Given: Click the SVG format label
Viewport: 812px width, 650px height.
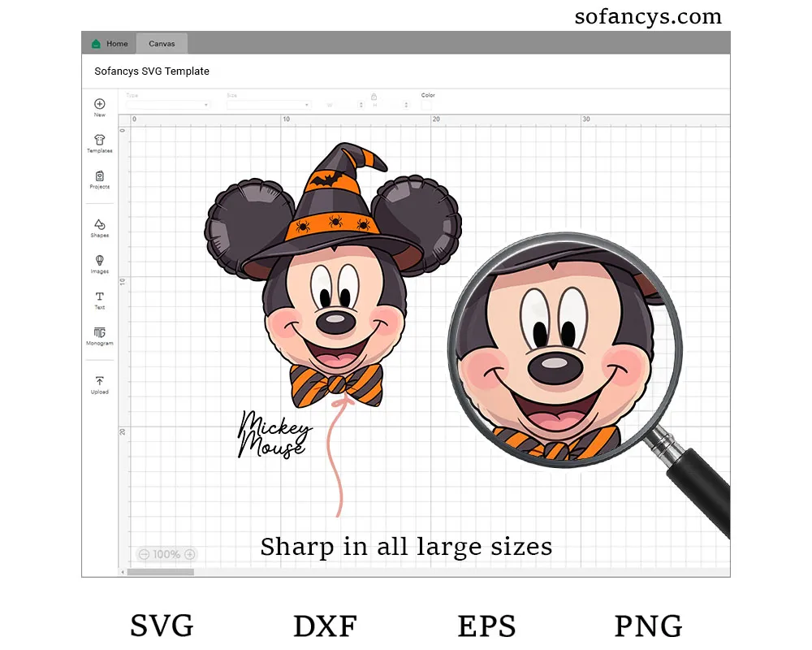Looking at the screenshot, I should click(x=162, y=626).
